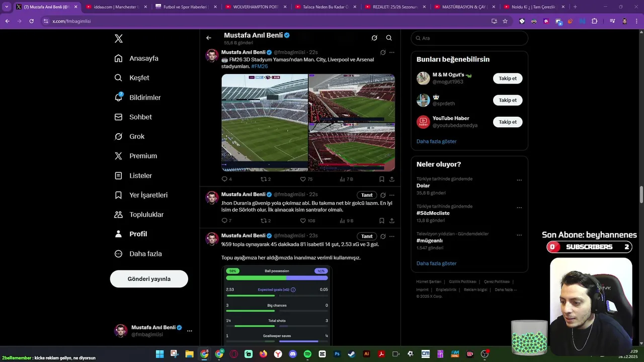Bookmark the Jhon Duran post
Screen dimensions: 644x362
point(382,221)
